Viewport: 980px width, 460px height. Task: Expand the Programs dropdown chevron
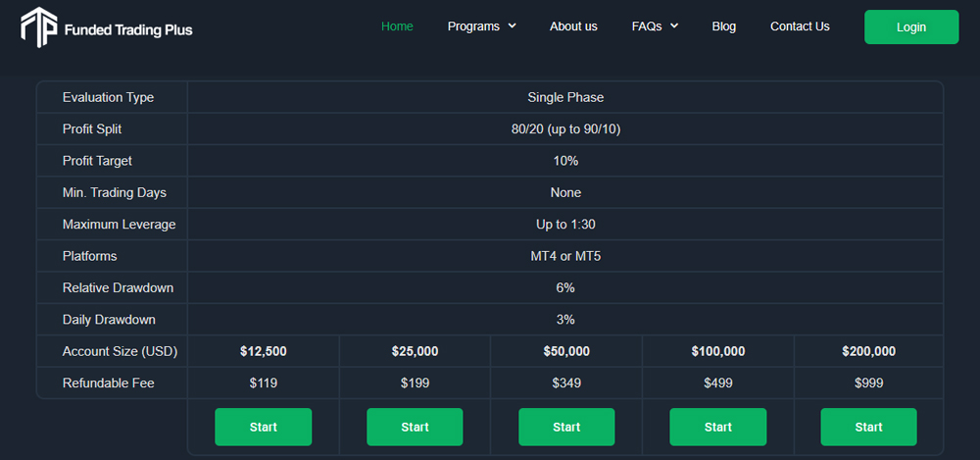[x=512, y=26]
